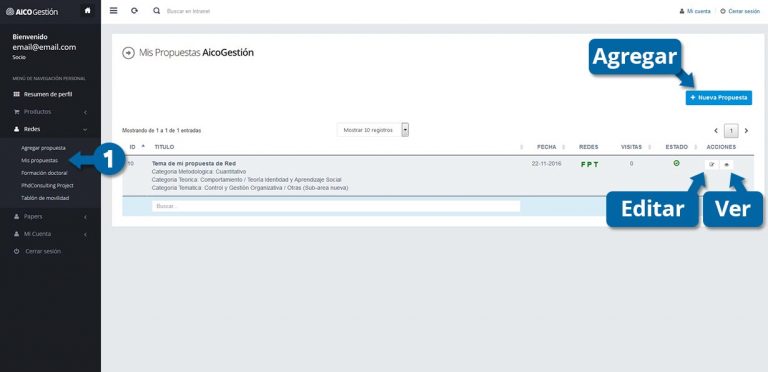Sort table by FECHA column
This screenshot has width=768, height=372.
547,147
